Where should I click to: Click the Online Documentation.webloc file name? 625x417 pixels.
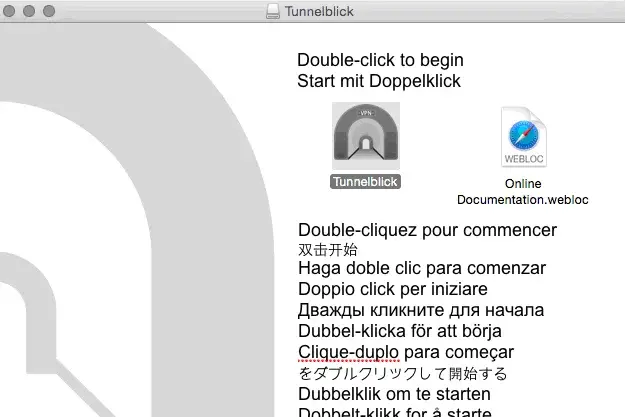[522, 191]
